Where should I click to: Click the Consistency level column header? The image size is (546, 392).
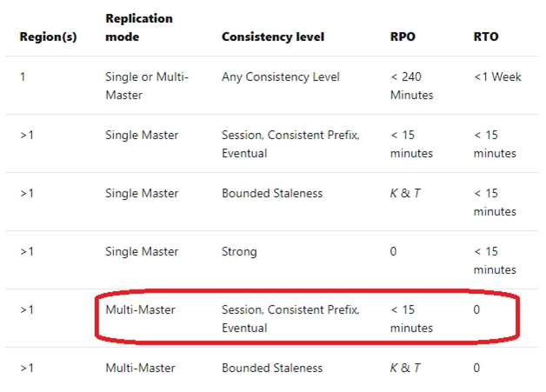(273, 37)
